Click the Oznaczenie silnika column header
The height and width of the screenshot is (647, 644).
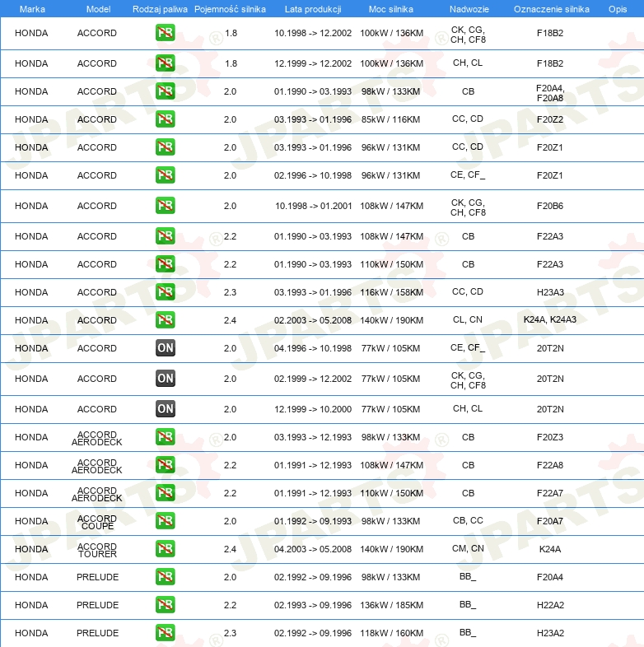[552, 9]
